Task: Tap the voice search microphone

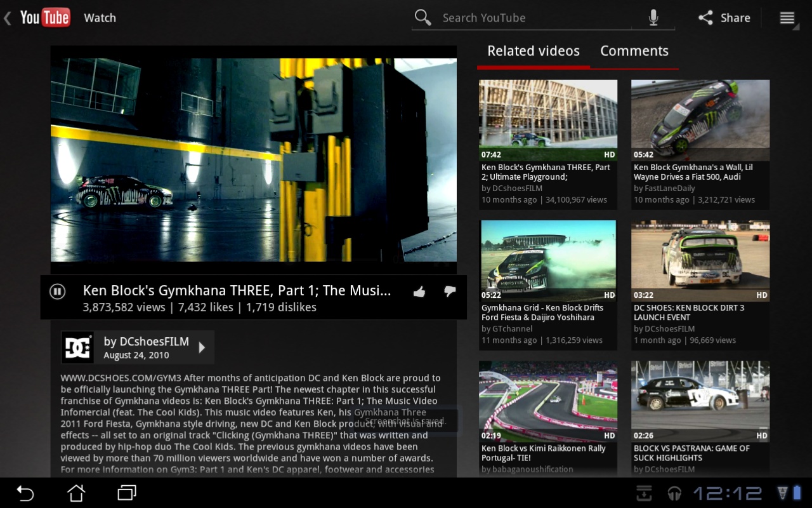Action: [653, 18]
